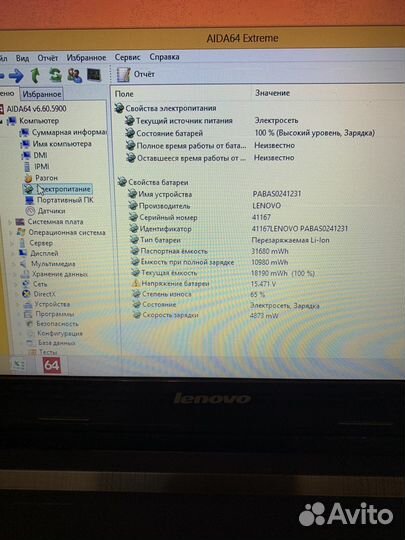Screen dimensions: 405x540
Task: Select Электропитание tree item
Action: tap(58, 189)
